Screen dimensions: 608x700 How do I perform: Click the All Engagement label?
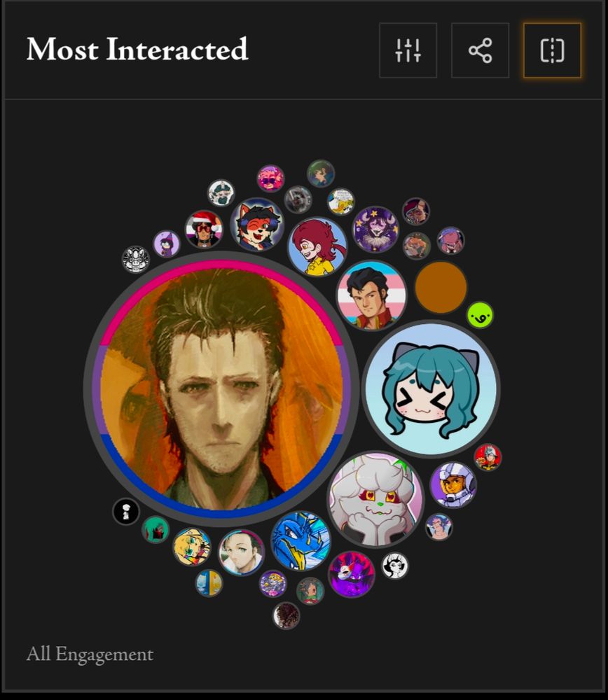[x=90, y=654]
